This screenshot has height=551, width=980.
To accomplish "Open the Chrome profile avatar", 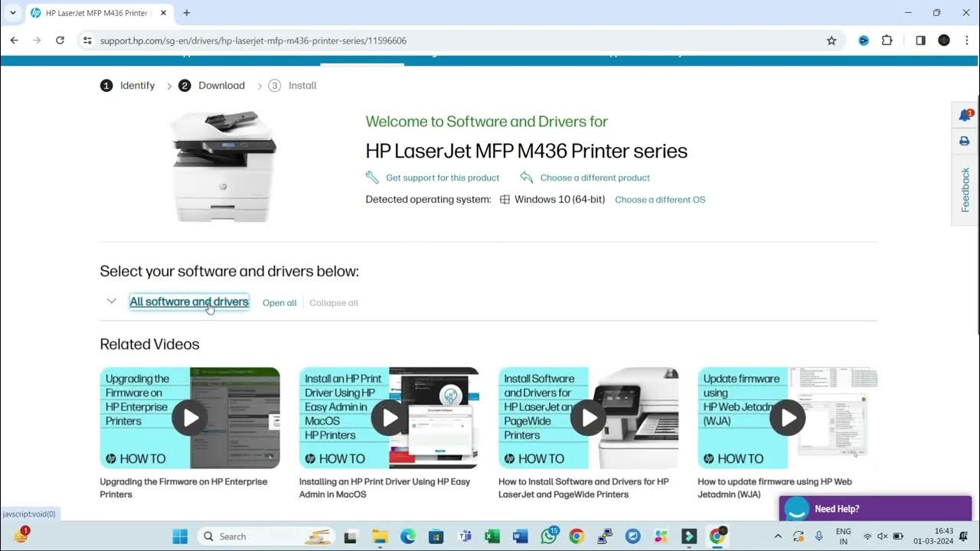I will tap(944, 41).
